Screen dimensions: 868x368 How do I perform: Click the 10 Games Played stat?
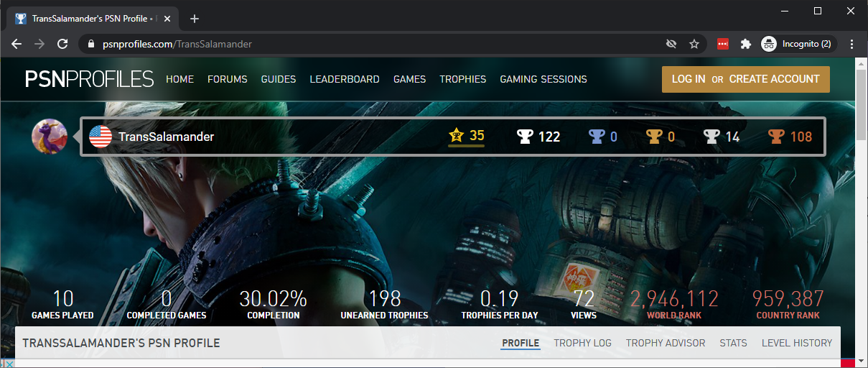(x=63, y=305)
